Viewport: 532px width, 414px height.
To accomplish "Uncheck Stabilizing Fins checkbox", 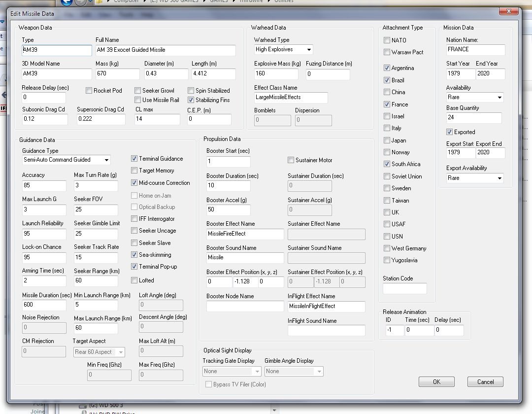I will (x=191, y=100).
